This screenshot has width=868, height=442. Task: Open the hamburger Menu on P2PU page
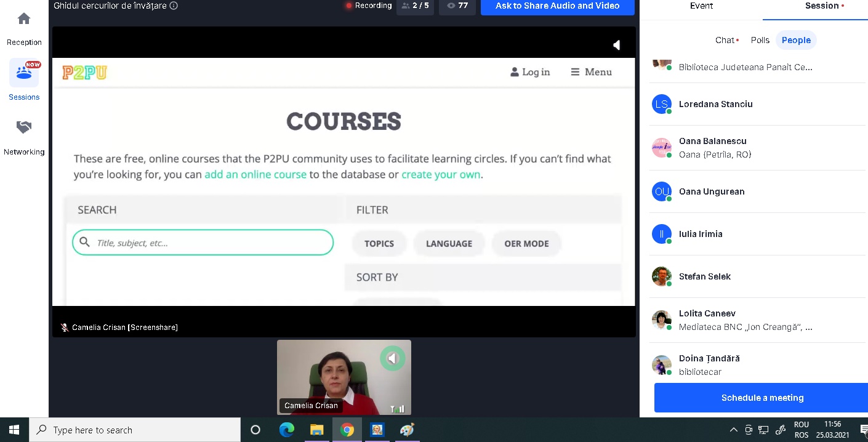tap(591, 72)
